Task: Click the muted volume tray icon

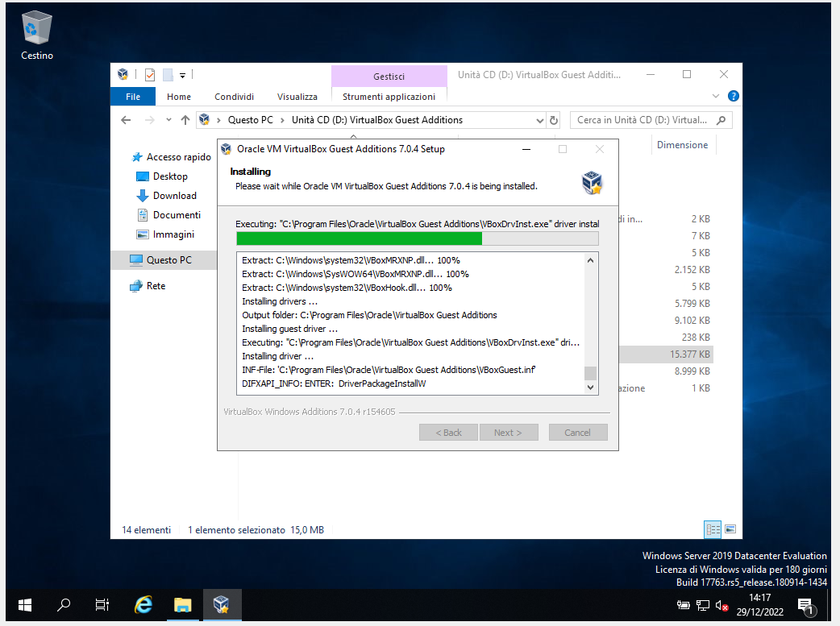Action: [x=721, y=606]
